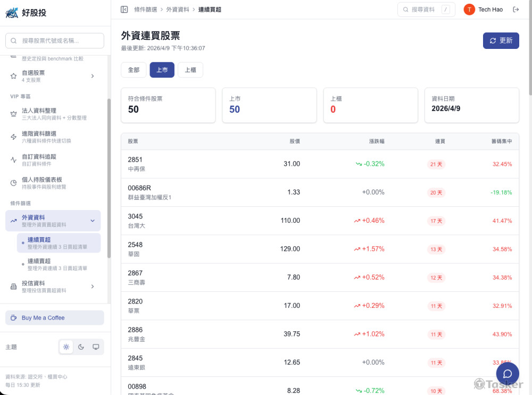The width and height of the screenshot is (532, 395).
Task: Open 進階資料篩選 with the lightning icon
Action: (x=53, y=137)
